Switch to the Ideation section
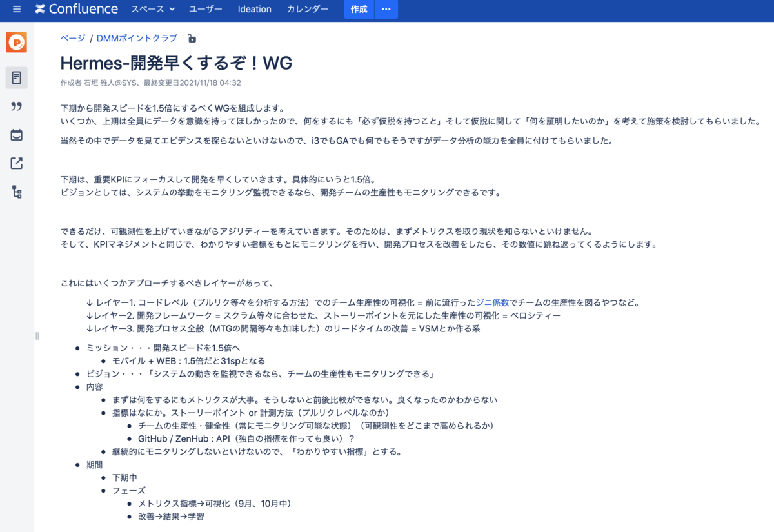 (254, 9)
